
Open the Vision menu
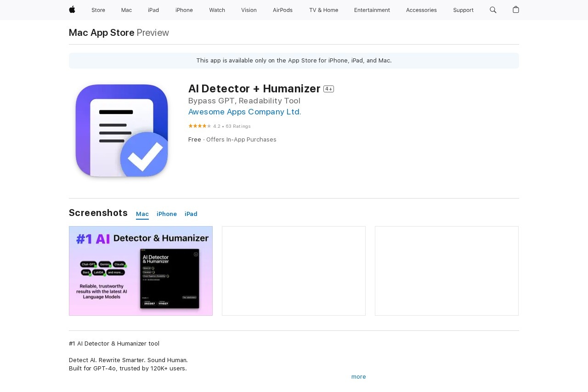[x=249, y=10]
